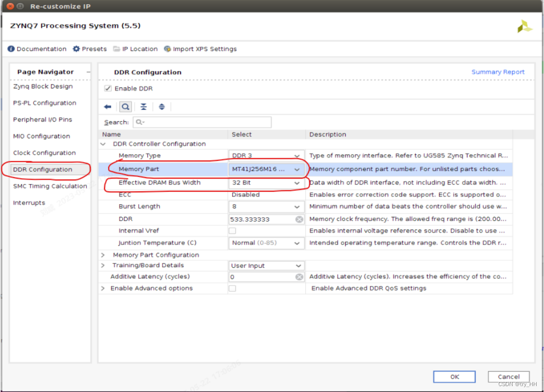Click the Name column header
The image size is (544, 392).
coord(163,134)
